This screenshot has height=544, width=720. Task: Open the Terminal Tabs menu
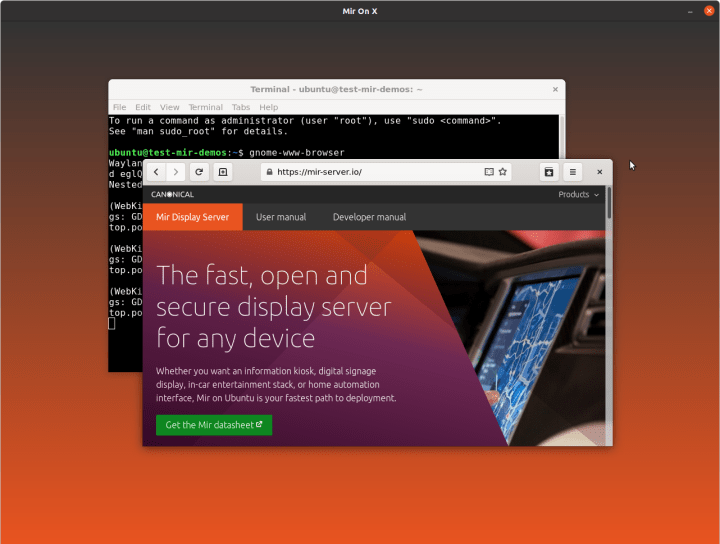(241, 107)
